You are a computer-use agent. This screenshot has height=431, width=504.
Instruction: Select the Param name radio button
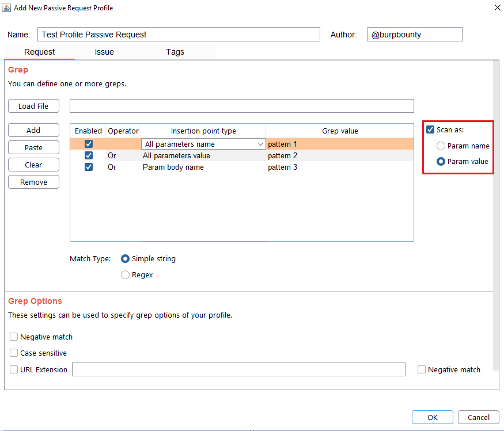(x=441, y=146)
